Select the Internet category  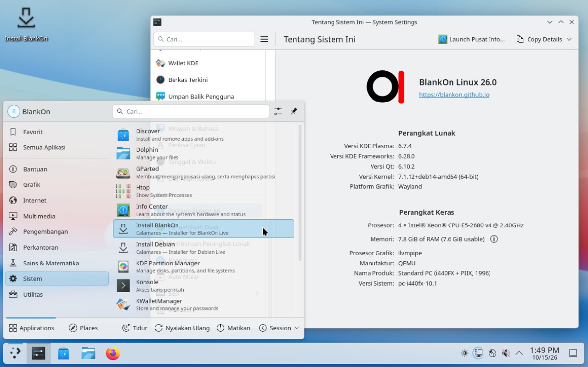(x=57, y=201)
